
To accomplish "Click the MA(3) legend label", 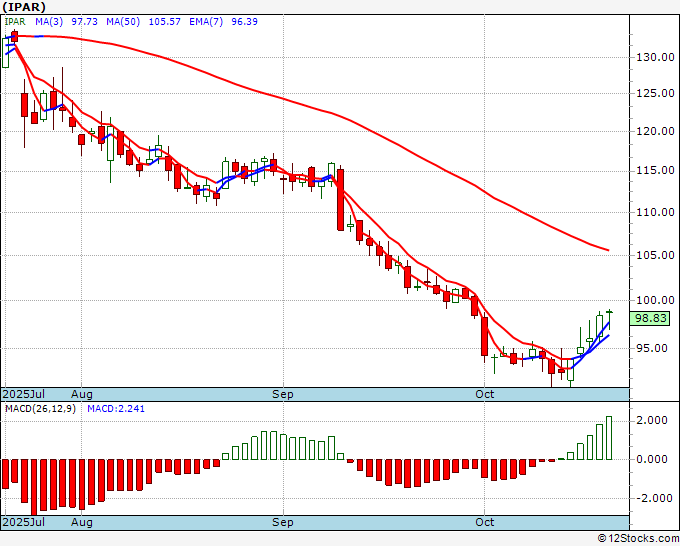I will (49, 21).
